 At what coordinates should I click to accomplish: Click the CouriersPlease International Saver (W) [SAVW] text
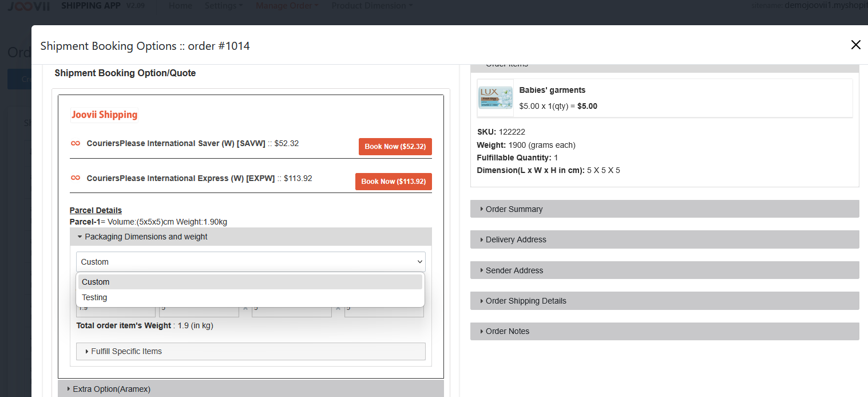pos(176,143)
